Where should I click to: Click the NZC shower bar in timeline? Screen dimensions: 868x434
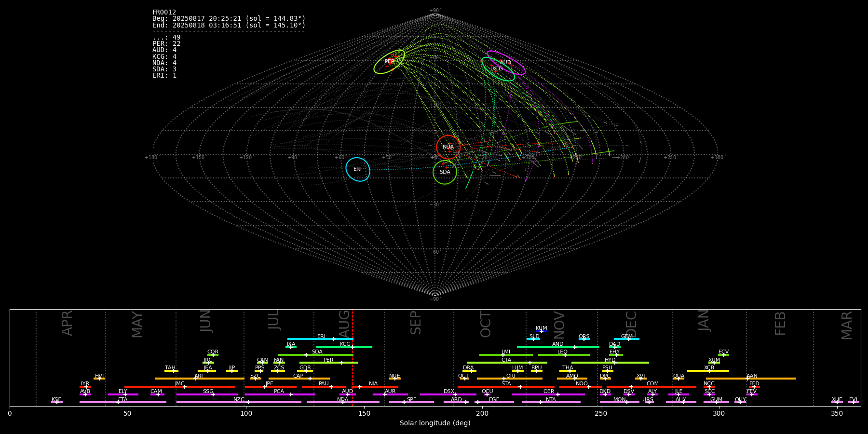(239, 402)
